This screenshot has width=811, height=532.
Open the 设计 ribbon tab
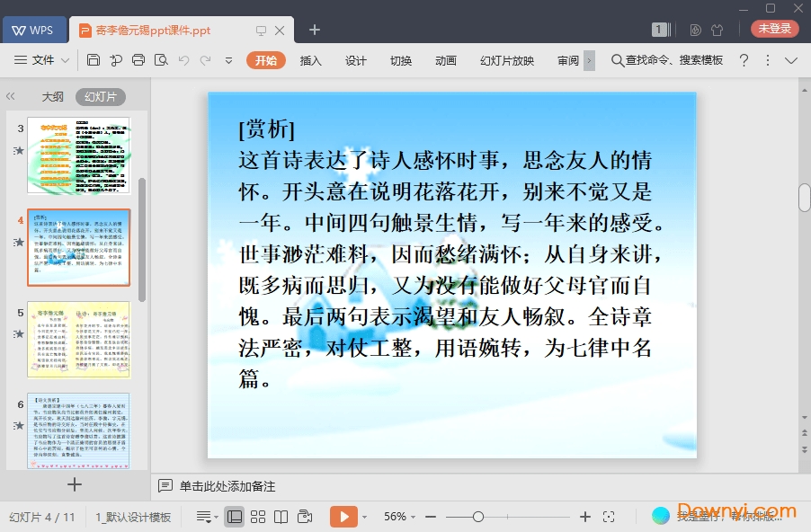click(356, 60)
